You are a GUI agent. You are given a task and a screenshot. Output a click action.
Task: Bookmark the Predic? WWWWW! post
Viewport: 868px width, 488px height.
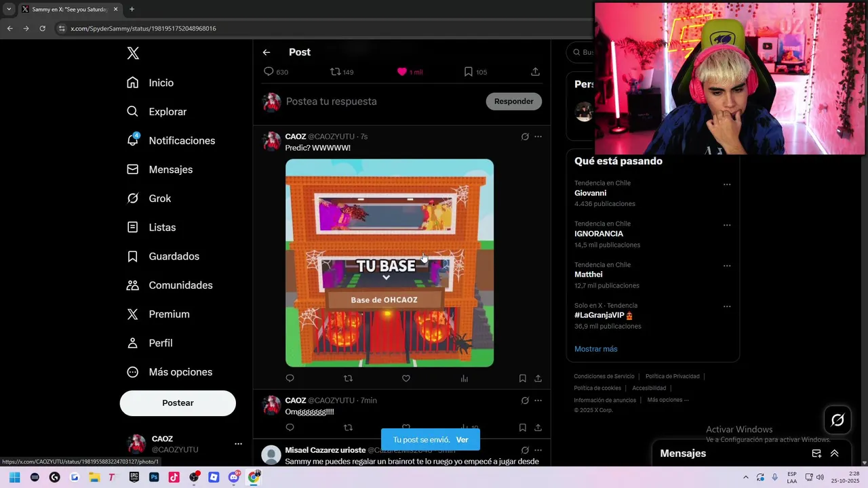coord(522,378)
